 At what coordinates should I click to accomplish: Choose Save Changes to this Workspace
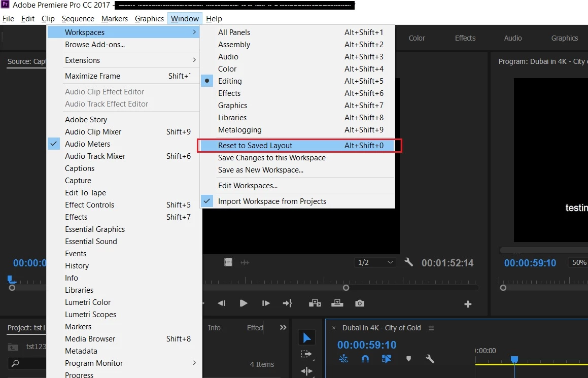[297, 158]
